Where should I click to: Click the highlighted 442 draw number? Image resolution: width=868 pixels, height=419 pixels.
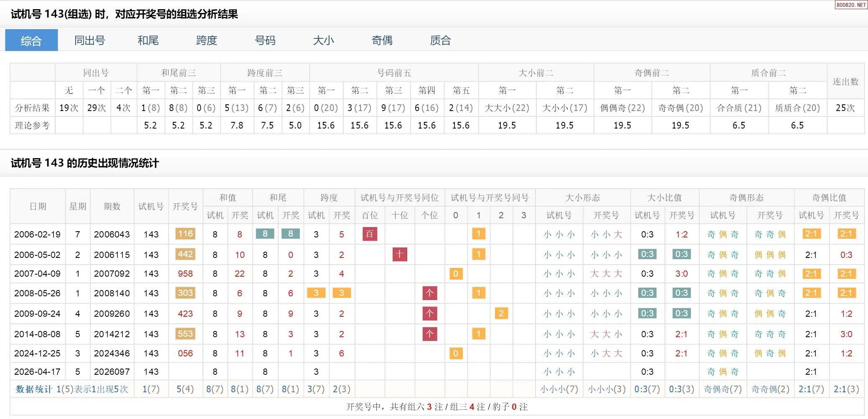[185, 255]
